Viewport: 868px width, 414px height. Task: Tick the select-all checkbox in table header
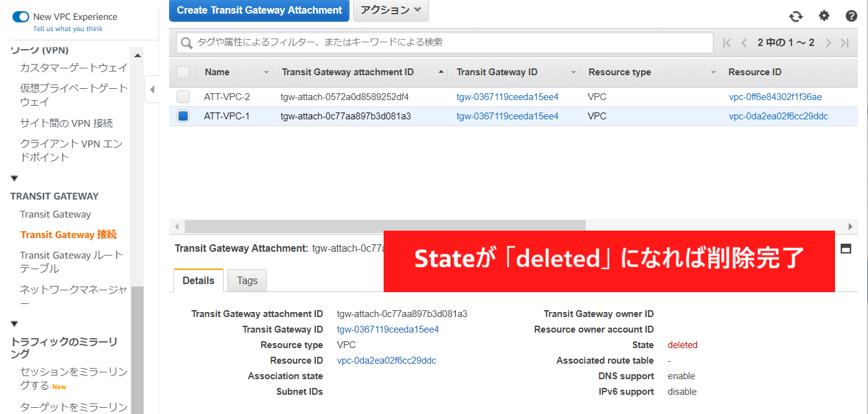tap(183, 72)
